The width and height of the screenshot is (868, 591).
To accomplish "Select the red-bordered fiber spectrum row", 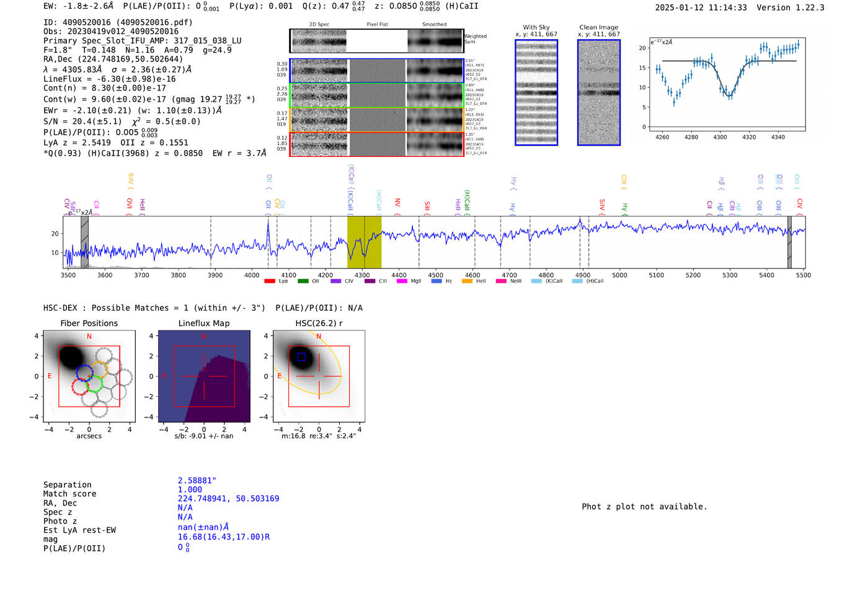I will click(376, 144).
